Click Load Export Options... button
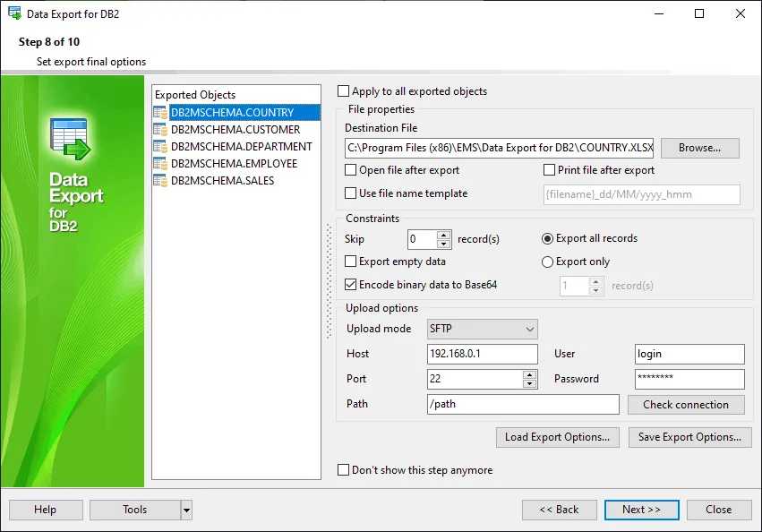The height and width of the screenshot is (532, 762). [558, 437]
